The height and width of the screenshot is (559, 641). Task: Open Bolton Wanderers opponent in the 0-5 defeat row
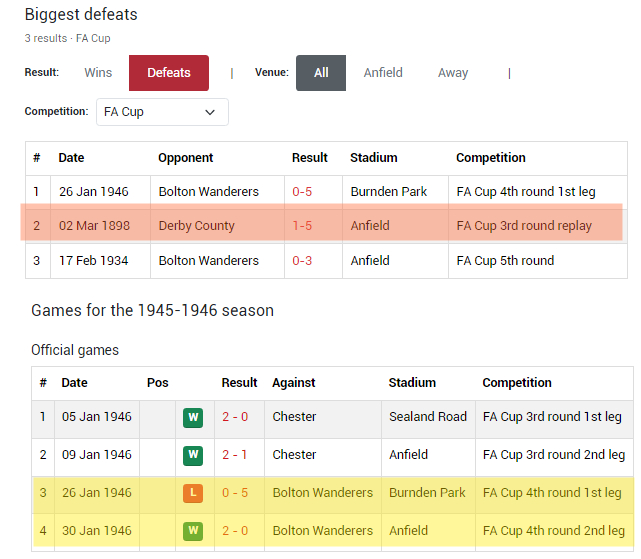[x=208, y=191]
